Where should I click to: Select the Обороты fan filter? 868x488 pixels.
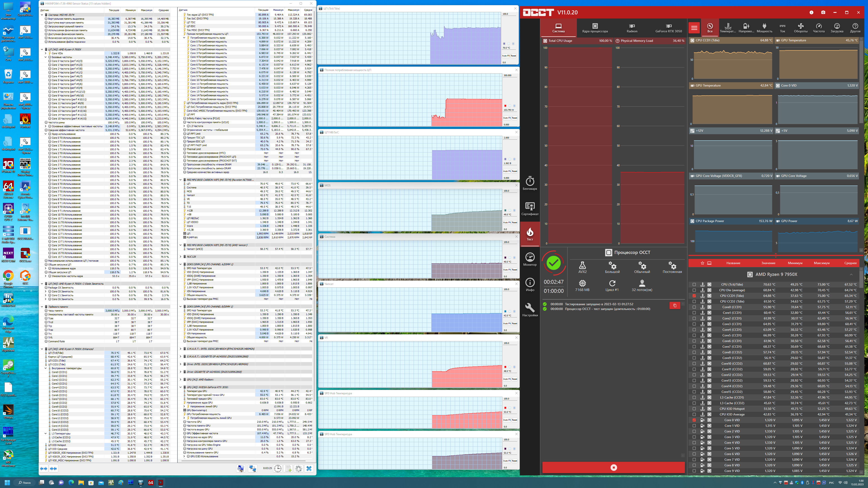coord(801,28)
